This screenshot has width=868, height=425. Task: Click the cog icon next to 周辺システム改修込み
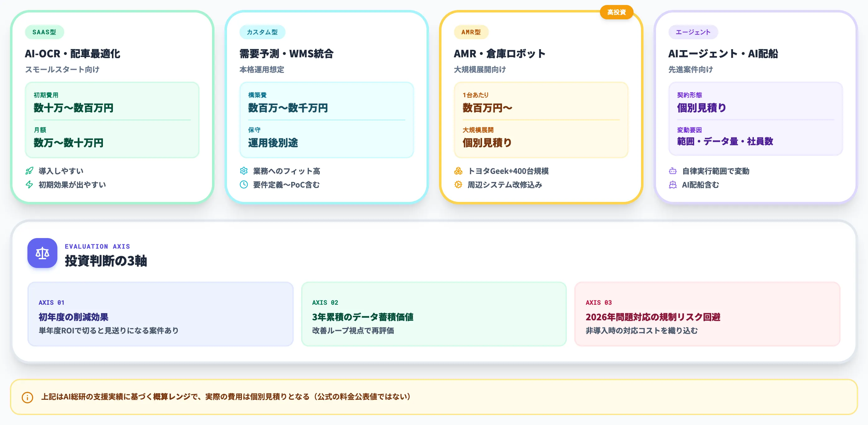(458, 184)
